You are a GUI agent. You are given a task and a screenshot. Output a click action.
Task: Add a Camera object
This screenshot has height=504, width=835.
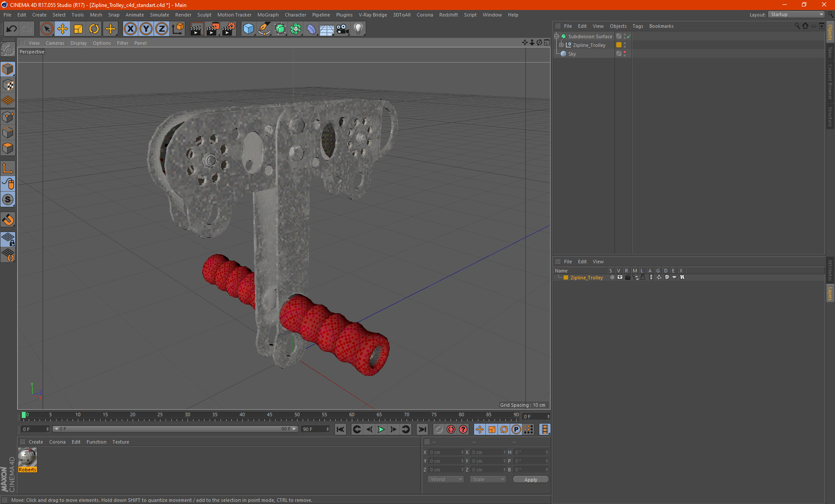[x=343, y=29]
